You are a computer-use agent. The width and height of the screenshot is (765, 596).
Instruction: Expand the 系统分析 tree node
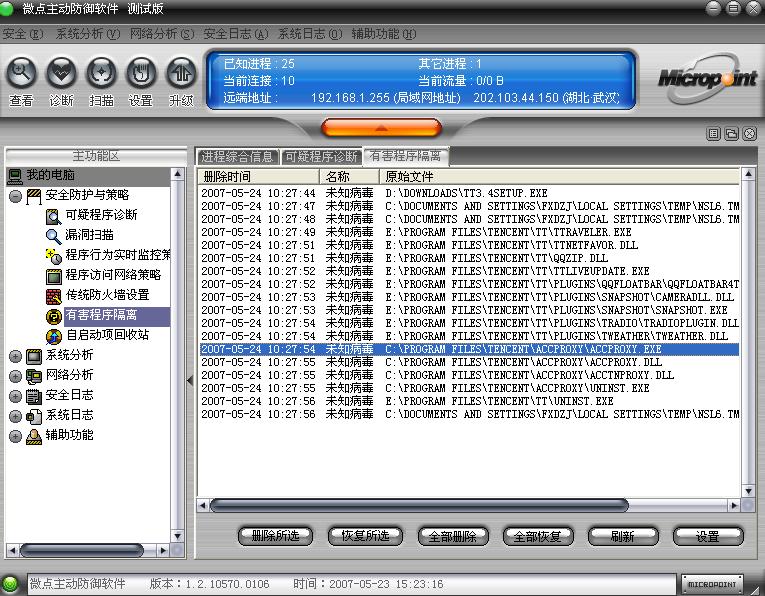coord(16,357)
